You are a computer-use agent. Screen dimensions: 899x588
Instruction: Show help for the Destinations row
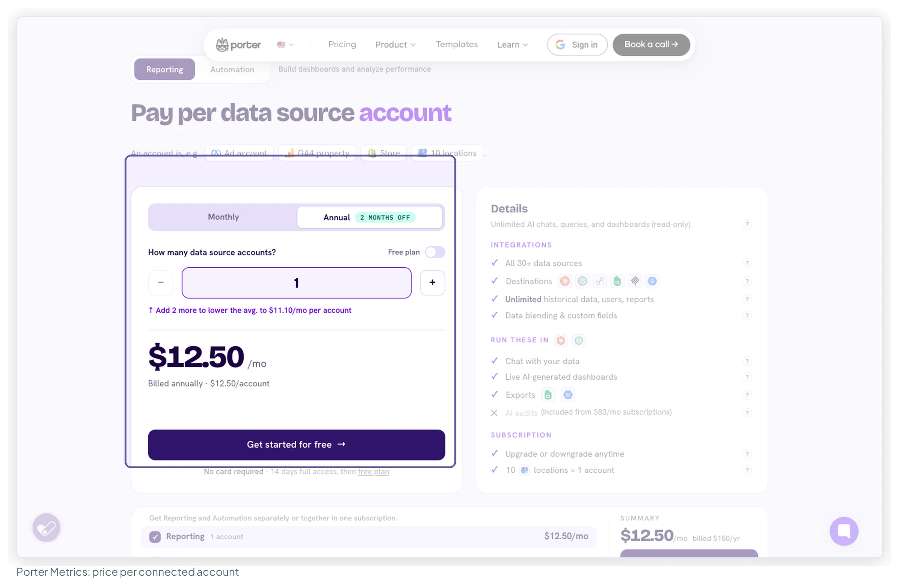pos(747,281)
